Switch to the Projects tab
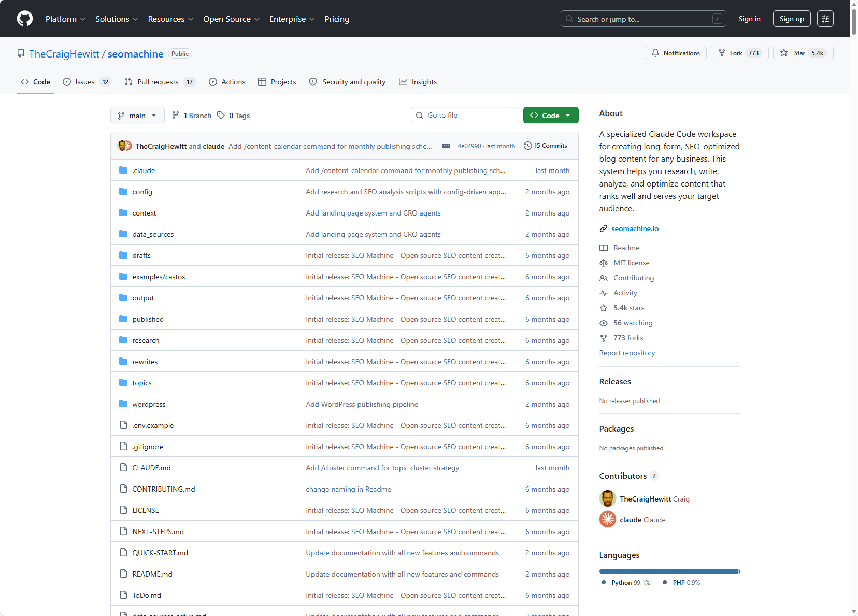858x616 pixels. click(x=277, y=82)
